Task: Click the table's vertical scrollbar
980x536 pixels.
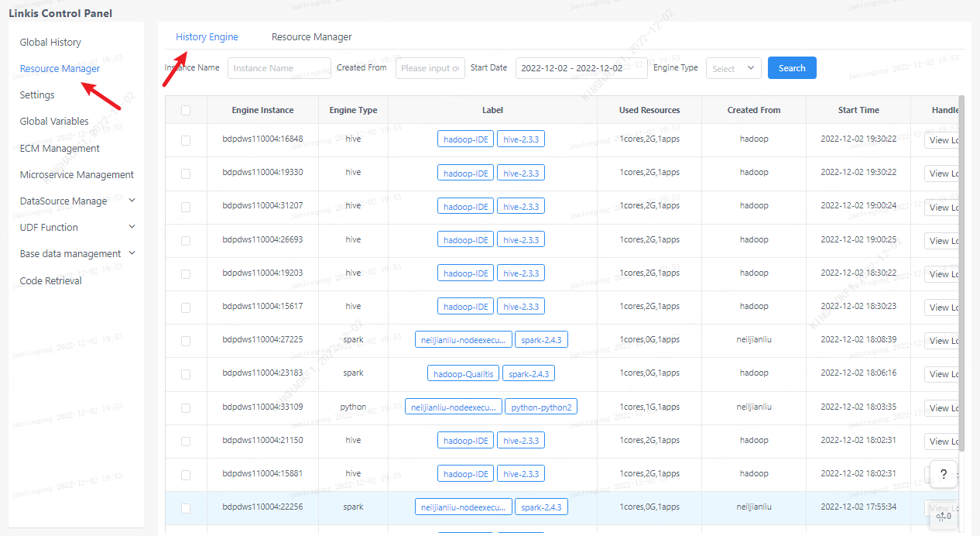Action: pos(961,271)
